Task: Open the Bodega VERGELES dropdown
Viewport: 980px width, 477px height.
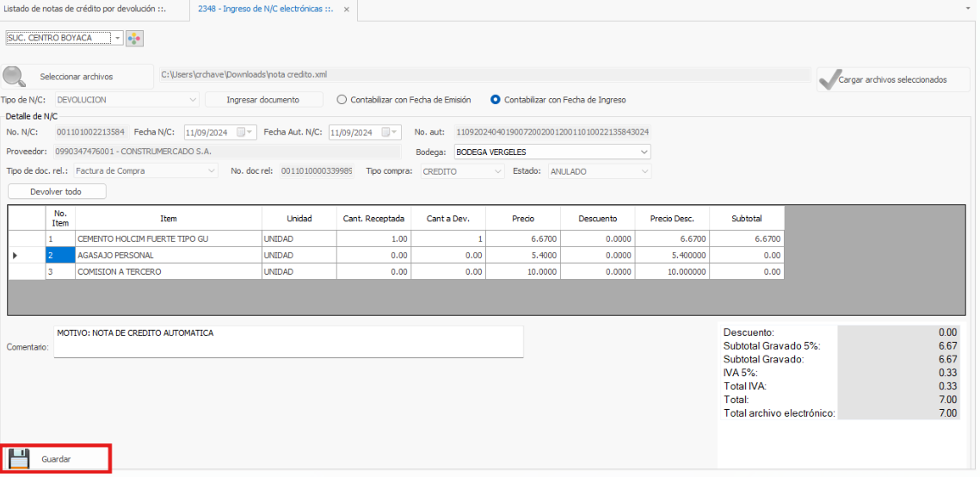Action: (644, 152)
